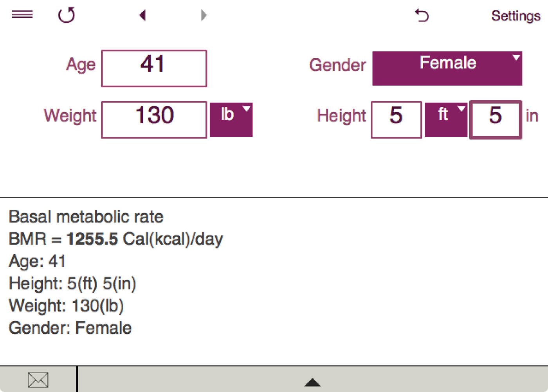
Task: Open the hamburger menu icon
Action: pos(22,15)
